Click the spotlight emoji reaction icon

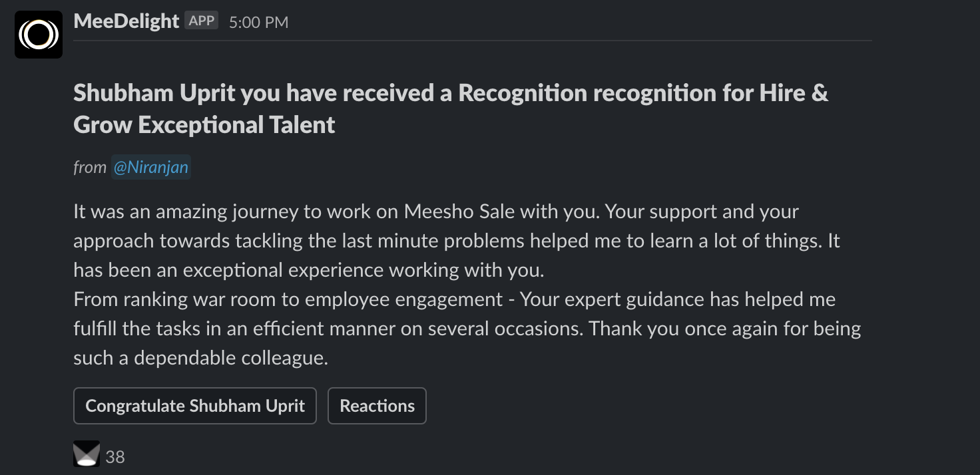point(87,454)
